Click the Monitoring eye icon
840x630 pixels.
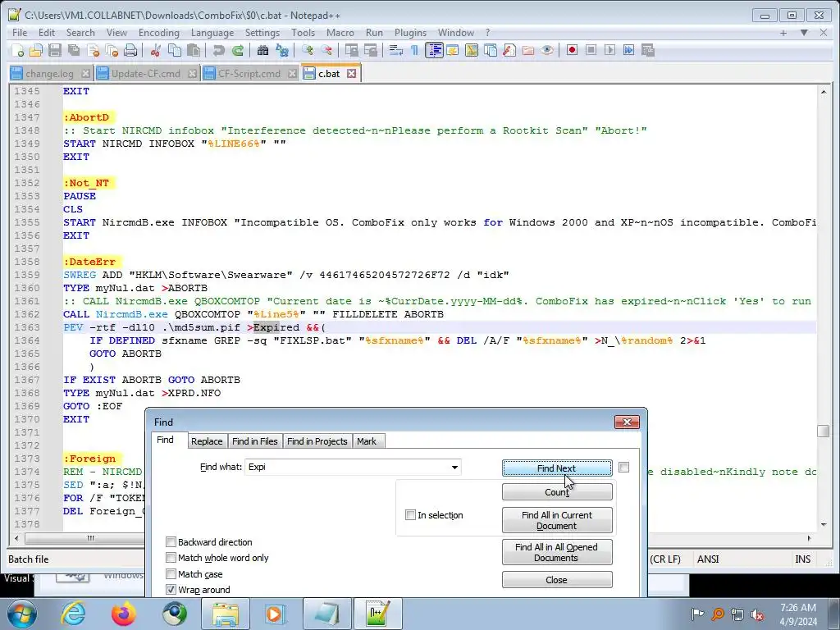[x=547, y=50]
